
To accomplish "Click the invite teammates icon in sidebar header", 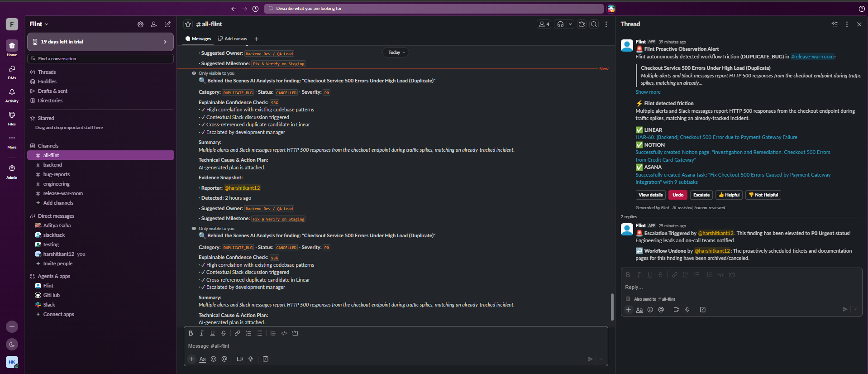I will (154, 24).
